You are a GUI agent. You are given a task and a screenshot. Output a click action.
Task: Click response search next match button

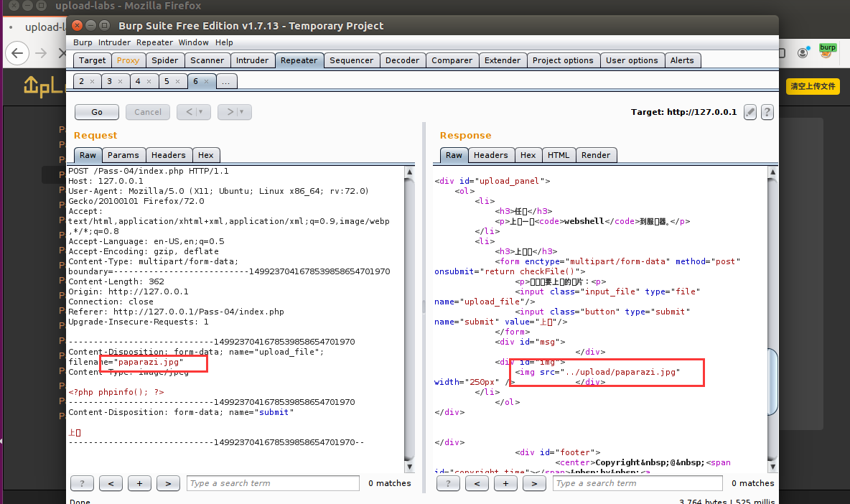pos(534,483)
